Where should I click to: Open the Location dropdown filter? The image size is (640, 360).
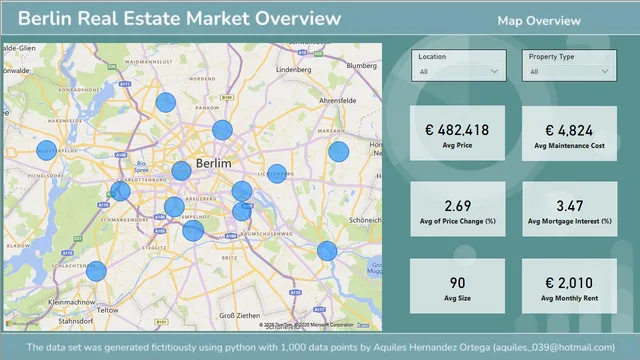[x=459, y=66]
